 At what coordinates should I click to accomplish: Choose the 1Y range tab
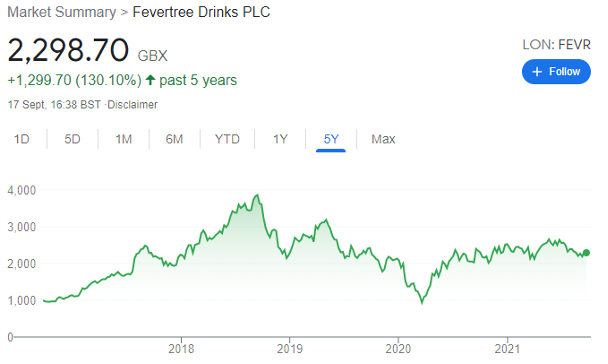[280, 139]
